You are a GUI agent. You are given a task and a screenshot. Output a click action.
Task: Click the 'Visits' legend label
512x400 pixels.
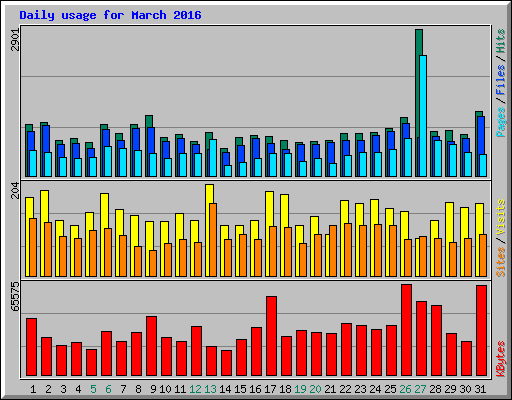tap(501, 217)
